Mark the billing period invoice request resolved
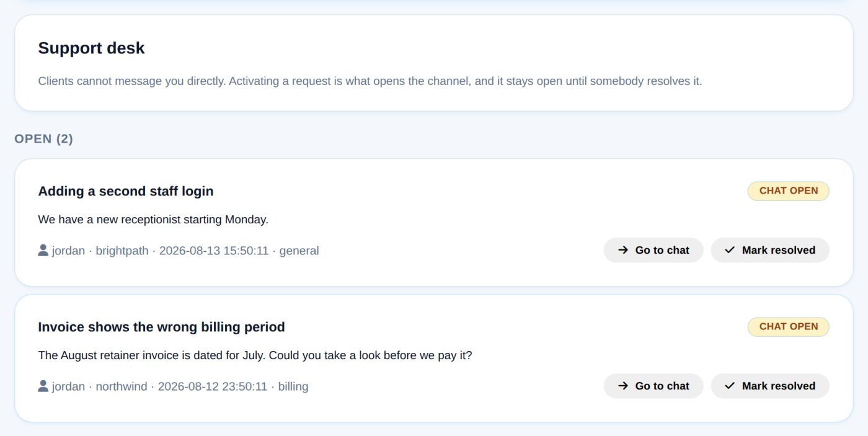868x436 pixels. point(769,386)
